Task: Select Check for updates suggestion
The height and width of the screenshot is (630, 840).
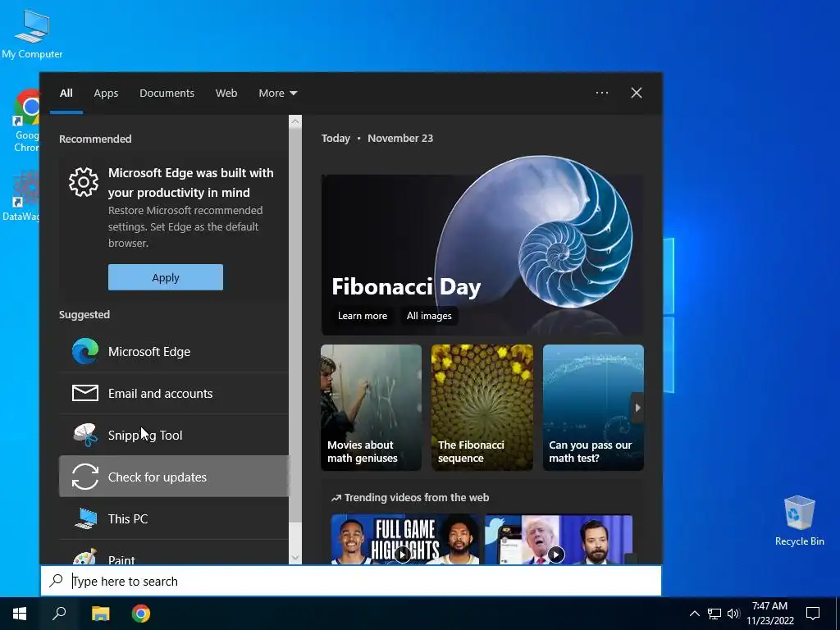Action: pos(174,477)
